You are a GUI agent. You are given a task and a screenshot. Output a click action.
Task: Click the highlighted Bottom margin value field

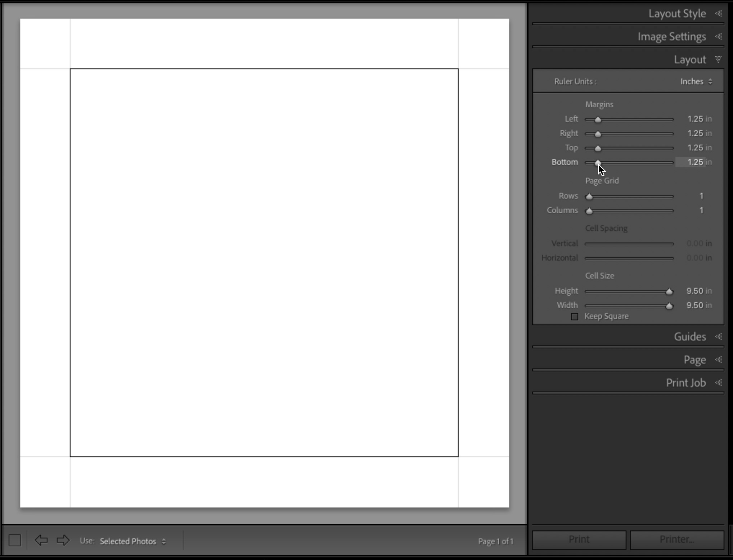(694, 162)
